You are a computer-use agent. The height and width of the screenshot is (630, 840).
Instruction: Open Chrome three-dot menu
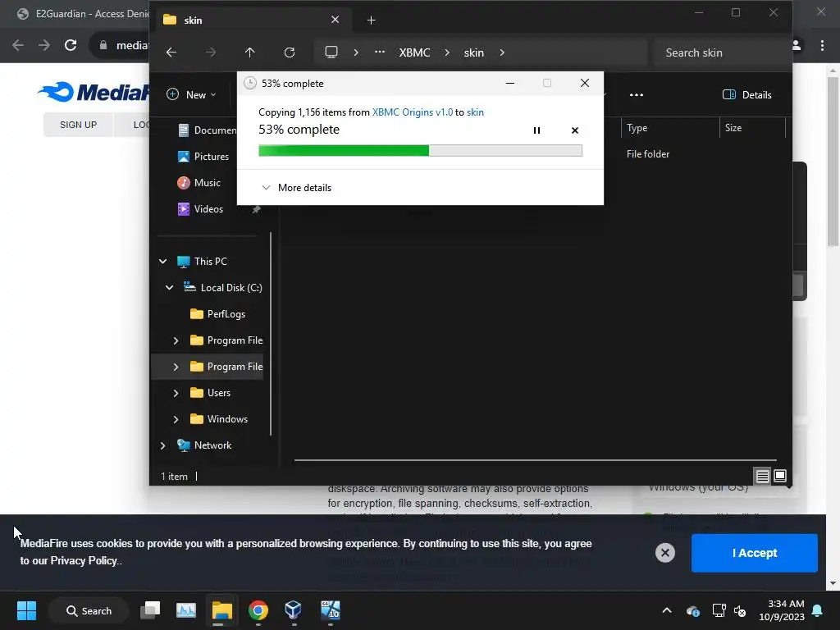(x=822, y=45)
